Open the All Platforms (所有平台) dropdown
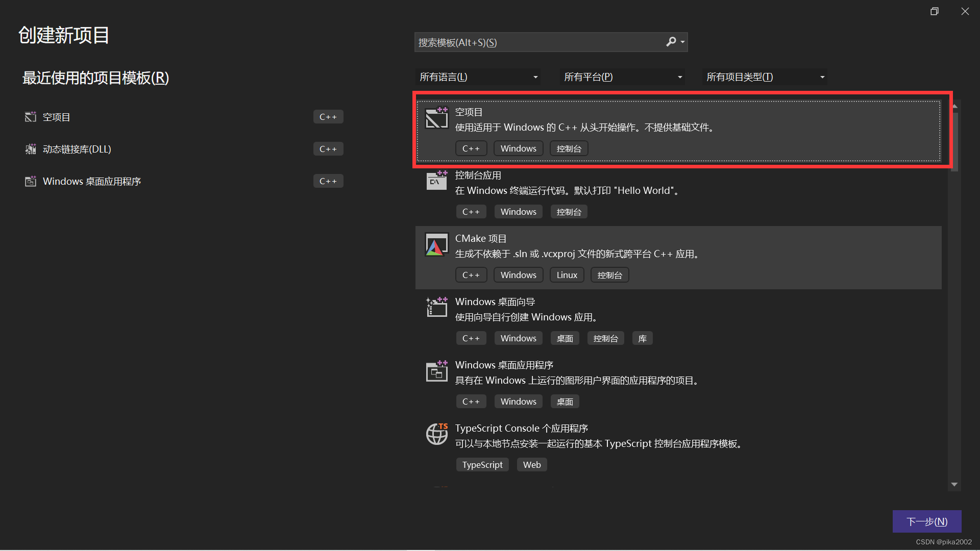This screenshot has width=980, height=551. click(622, 77)
